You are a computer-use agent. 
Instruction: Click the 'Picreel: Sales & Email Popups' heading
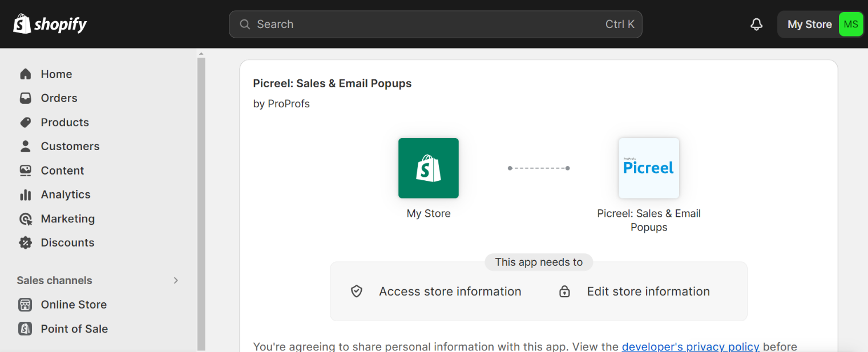coord(332,83)
